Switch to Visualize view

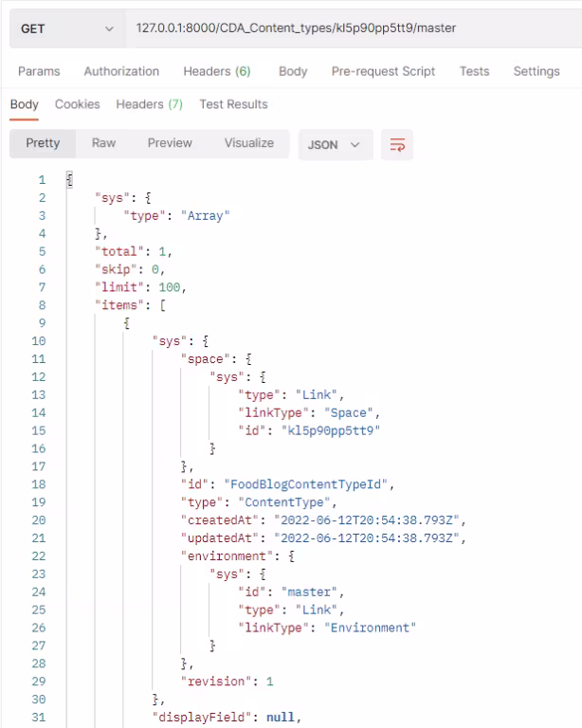pyautogui.click(x=249, y=143)
